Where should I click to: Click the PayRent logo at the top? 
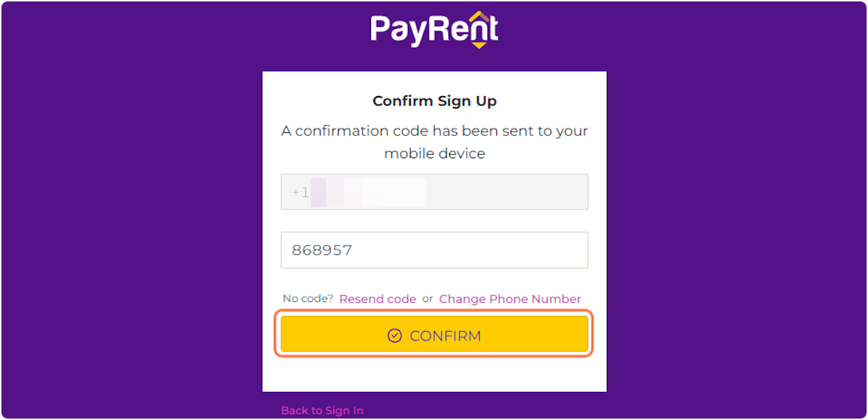click(x=433, y=28)
